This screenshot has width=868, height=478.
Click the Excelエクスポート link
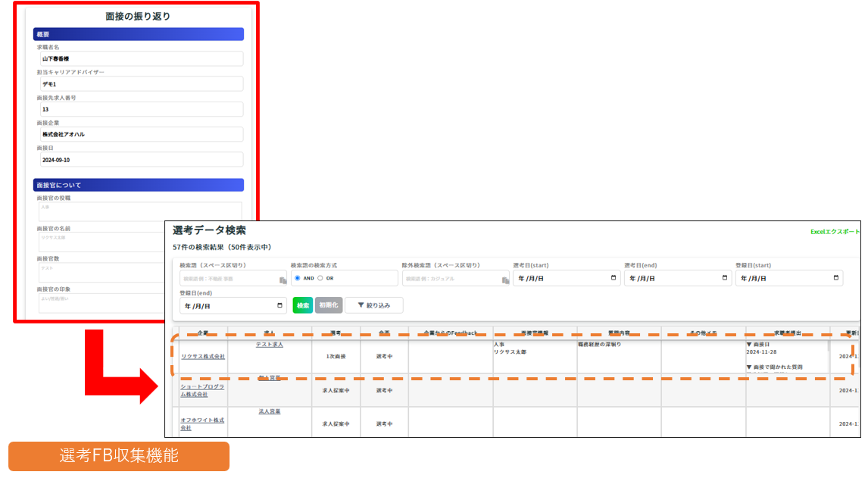tap(835, 232)
